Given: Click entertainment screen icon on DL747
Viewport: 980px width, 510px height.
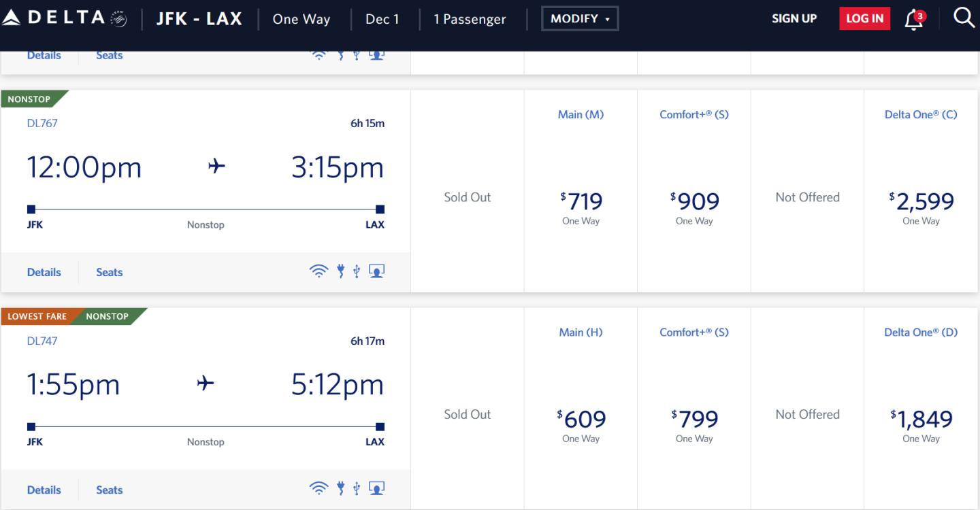Looking at the screenshot, I should [x=376, y=489].
